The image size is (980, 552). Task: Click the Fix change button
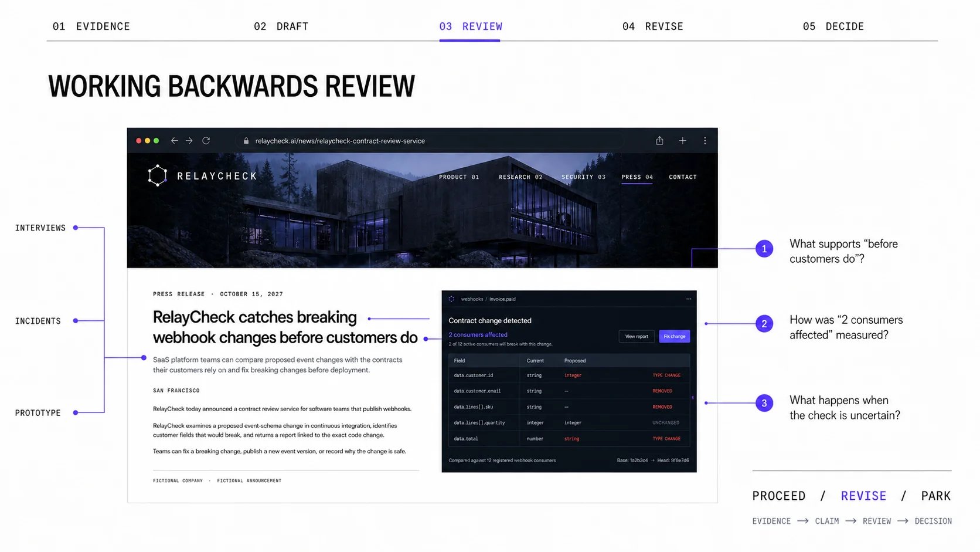tap(675, 337)
